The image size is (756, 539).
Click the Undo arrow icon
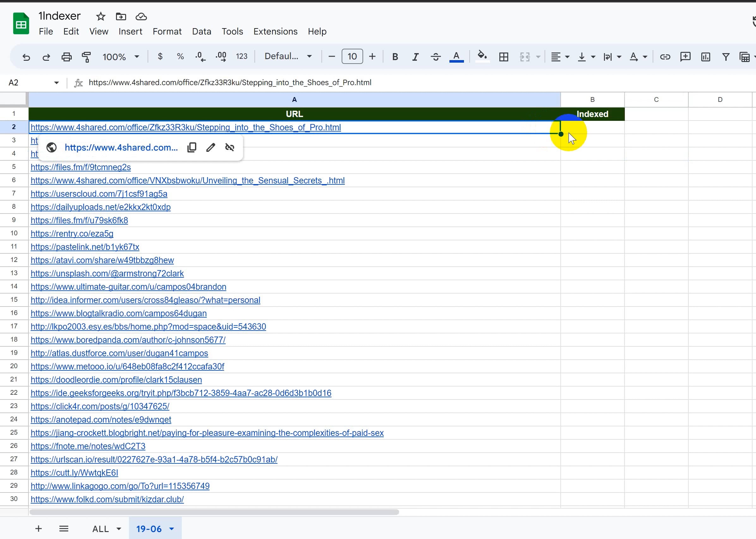(x=26, y=57)
